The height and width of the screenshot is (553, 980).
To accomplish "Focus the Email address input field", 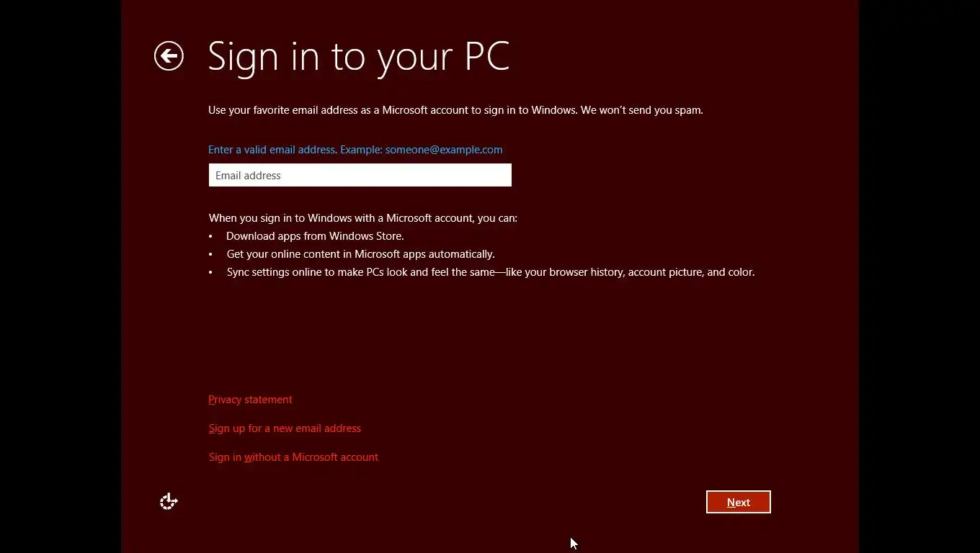I will 360,175.
